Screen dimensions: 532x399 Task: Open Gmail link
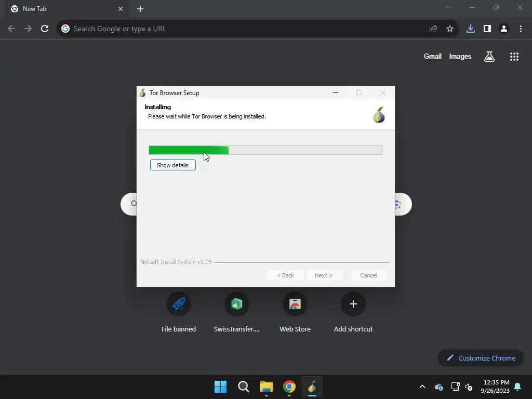coord(433,56)
